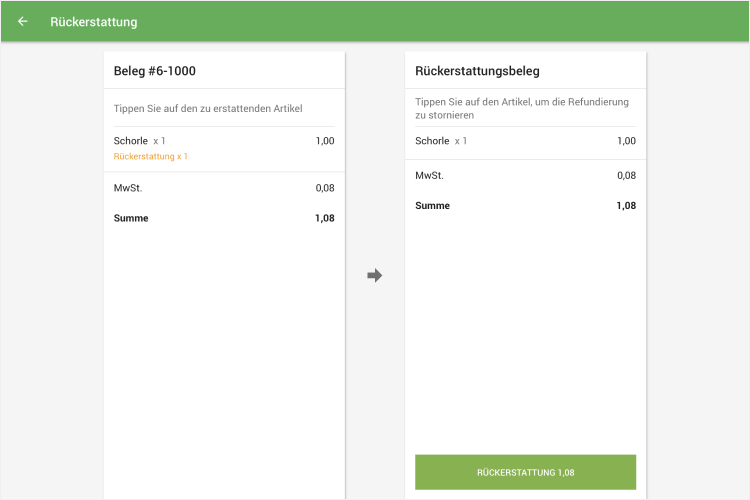Click 'Tippen Sie auf den zu erstattenden Artikel' hint
The width and height of the screenshot is (750, 500).
[x=208, y=108]
